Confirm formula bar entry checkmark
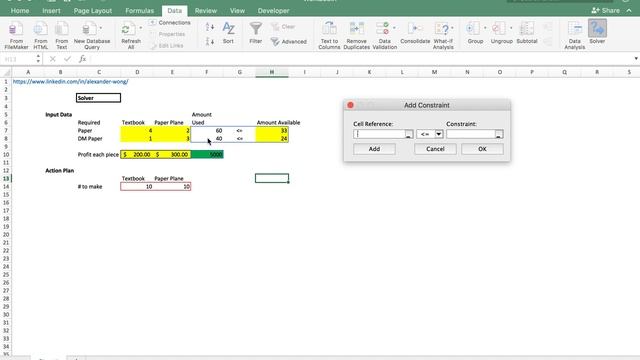Screen dimensions: 640x360 [67, 59]
